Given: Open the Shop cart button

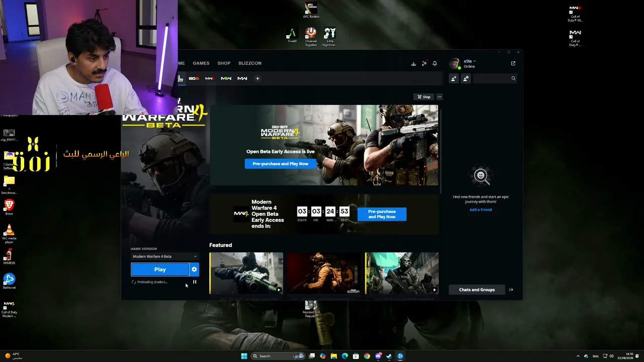Looking at the screenshot, I should click(424, 97).
